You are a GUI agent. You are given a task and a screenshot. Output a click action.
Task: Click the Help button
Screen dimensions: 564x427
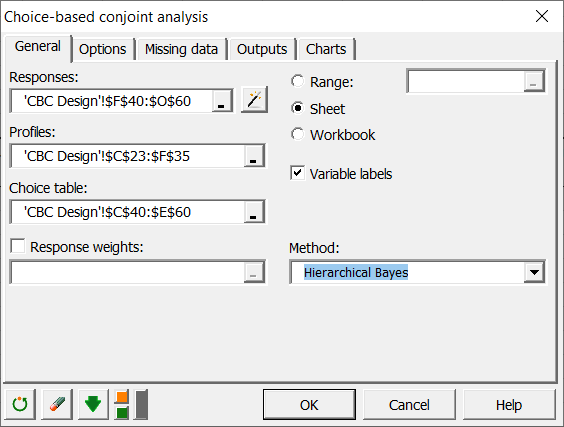pos(509,405)
